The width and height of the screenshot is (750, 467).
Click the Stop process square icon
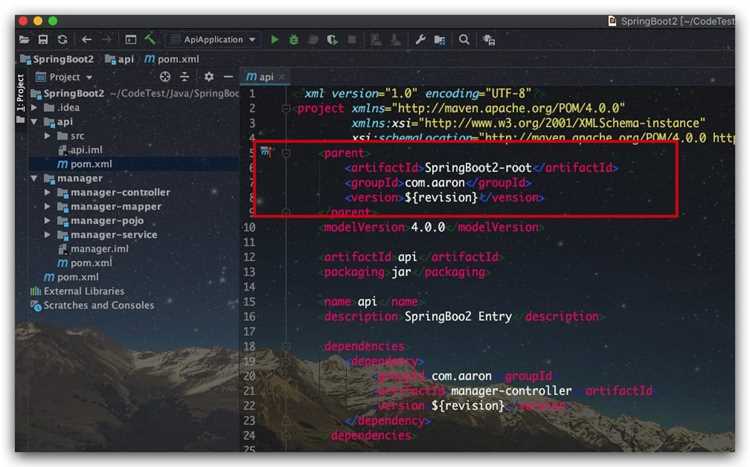pos(352,40)
